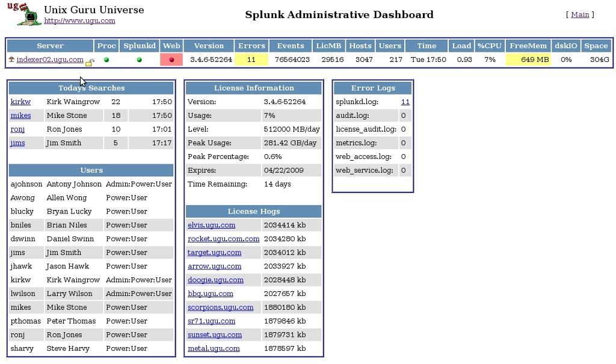Click the audit.log label
Screen dimensions: 616x364
[353, 116]
